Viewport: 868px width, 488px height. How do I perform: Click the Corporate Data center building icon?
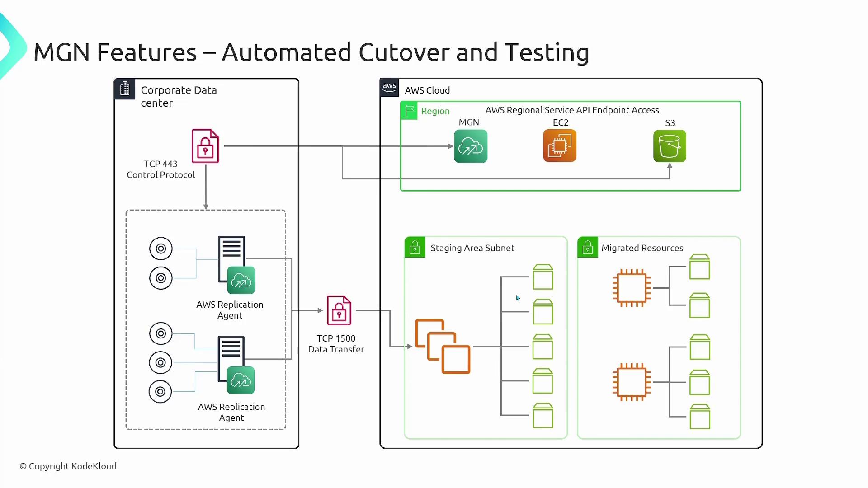pos(125,89)
